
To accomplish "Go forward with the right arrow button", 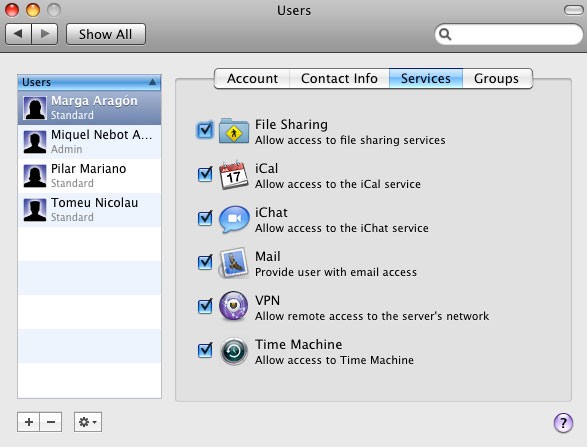I will pyautogui.click(x=45, y=34).
